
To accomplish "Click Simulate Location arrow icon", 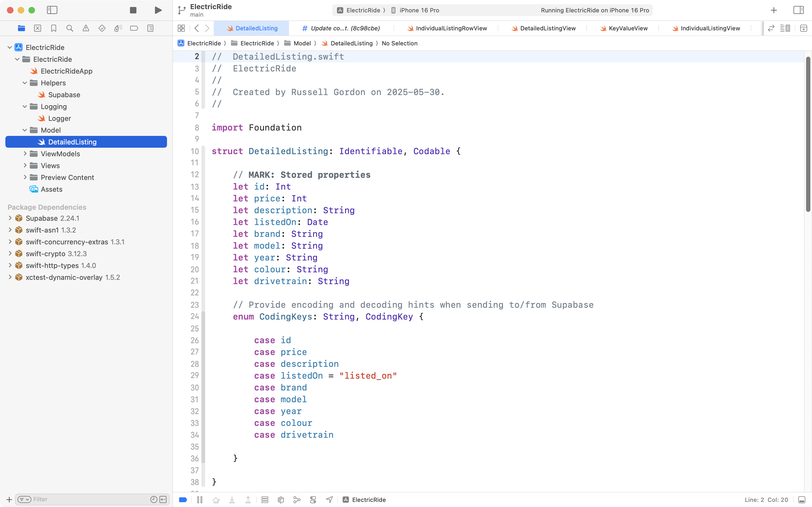I will point(329,500).
